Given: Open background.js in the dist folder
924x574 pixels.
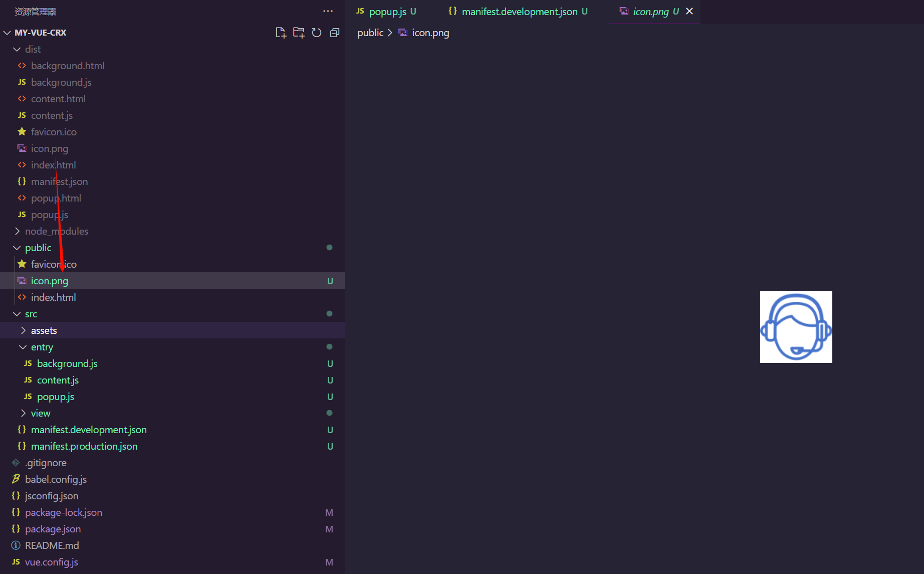Looking at the screenshot, I should [x=61, y=82].
